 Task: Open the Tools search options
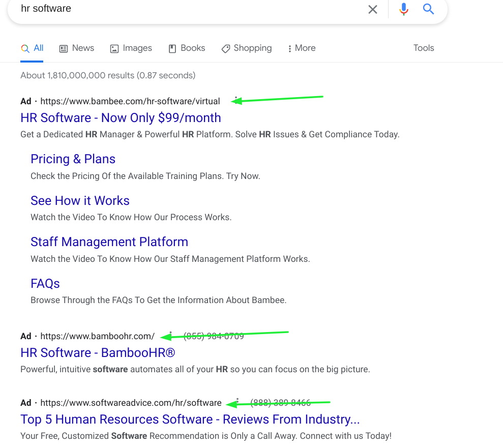click(423, 48)
